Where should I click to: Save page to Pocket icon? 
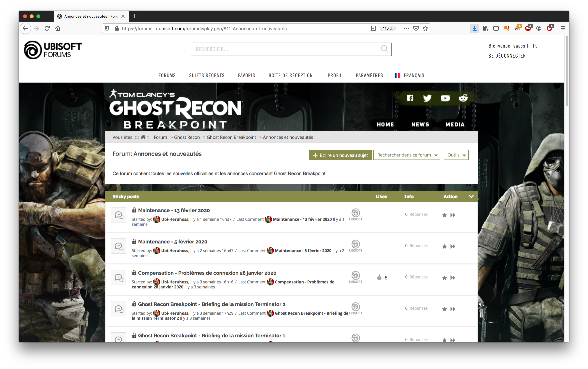(416, 28)
